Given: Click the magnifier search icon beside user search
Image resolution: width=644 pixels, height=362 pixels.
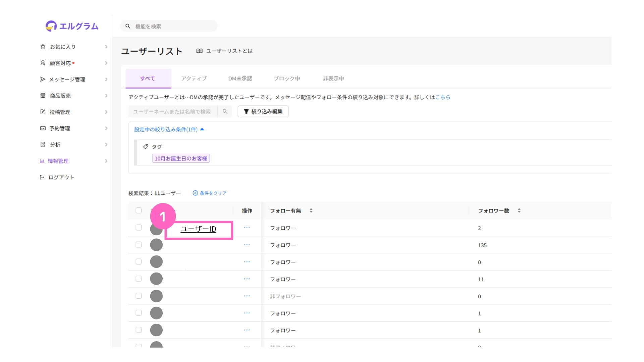Looking at the screenshot, I should pos(225,112).
